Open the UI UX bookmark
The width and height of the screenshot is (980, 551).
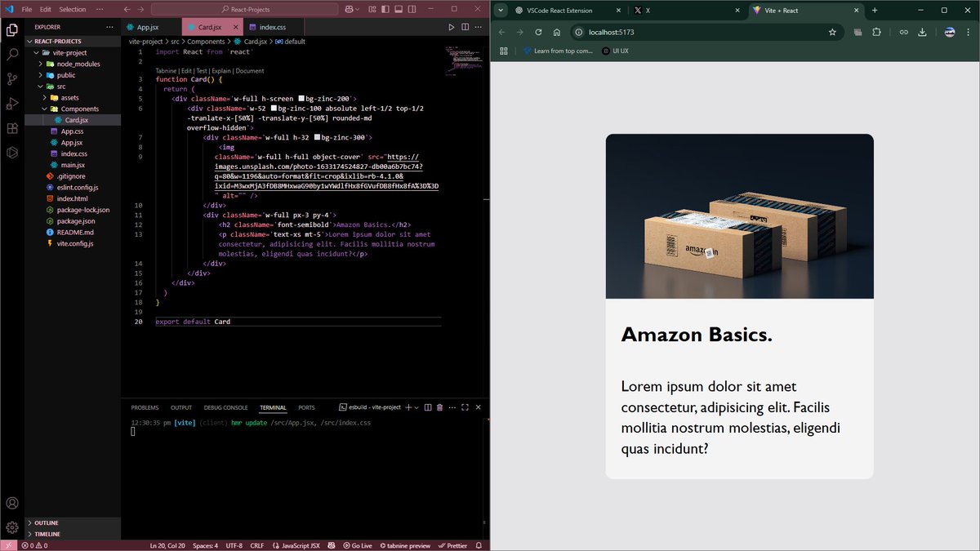pos(616,51)
